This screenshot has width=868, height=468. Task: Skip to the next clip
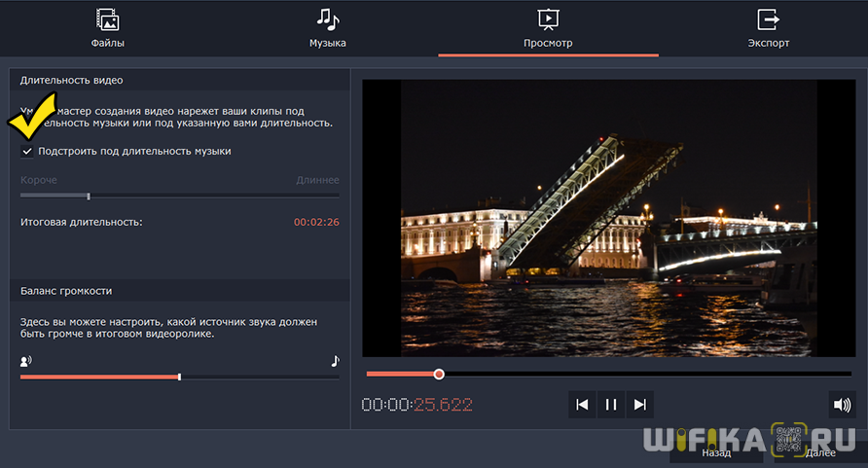pyautogui.click(x=639, y=405)
